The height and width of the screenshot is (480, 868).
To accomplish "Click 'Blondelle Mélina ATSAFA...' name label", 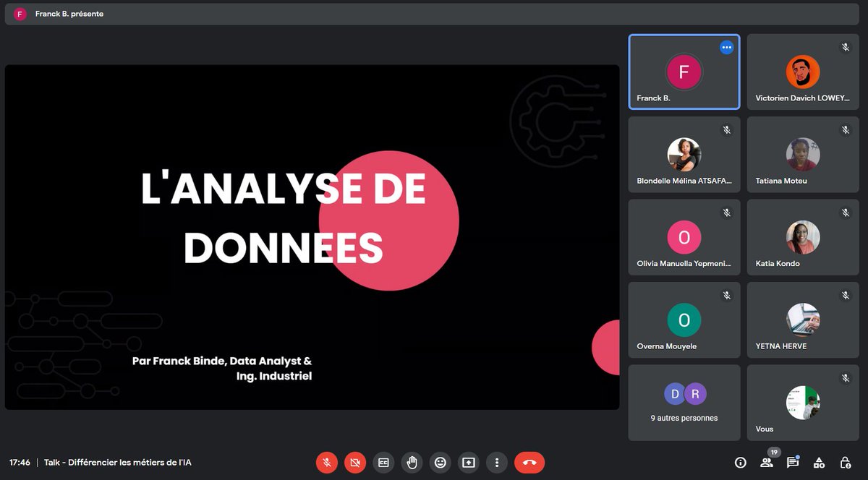I will click(x=684, y=181).
